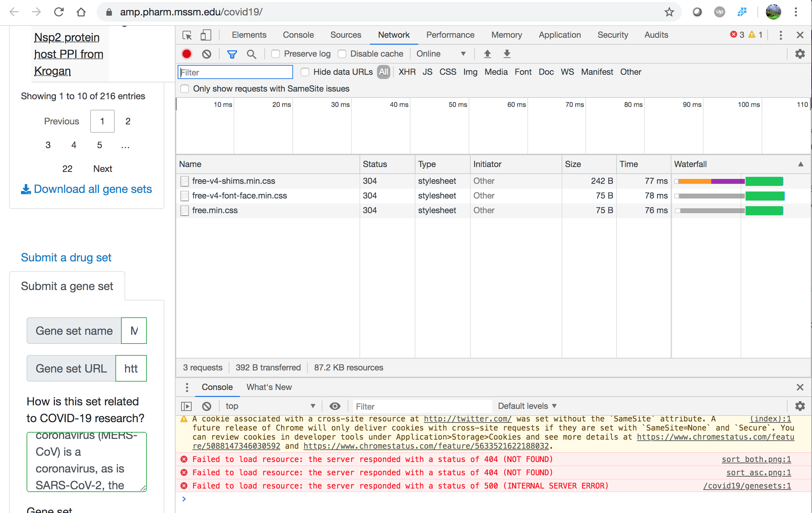Clear the network log with the ban icon

pos(207,54)
